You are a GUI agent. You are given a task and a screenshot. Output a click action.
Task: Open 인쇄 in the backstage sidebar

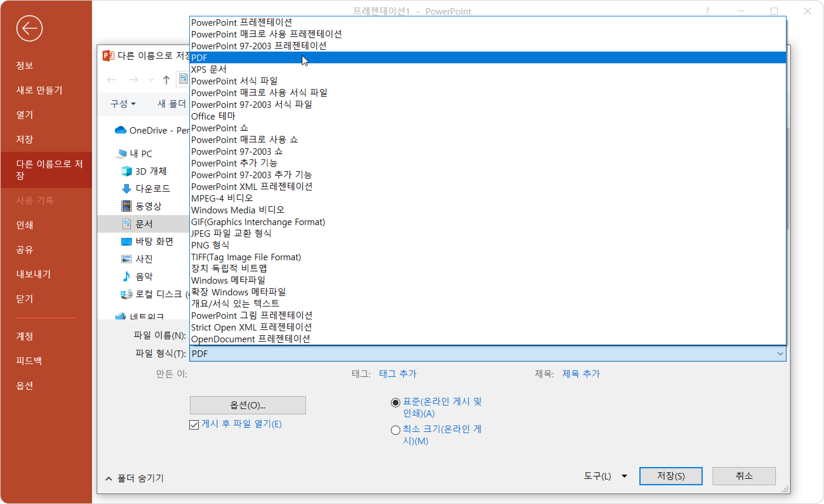click(x=25, y=225)
